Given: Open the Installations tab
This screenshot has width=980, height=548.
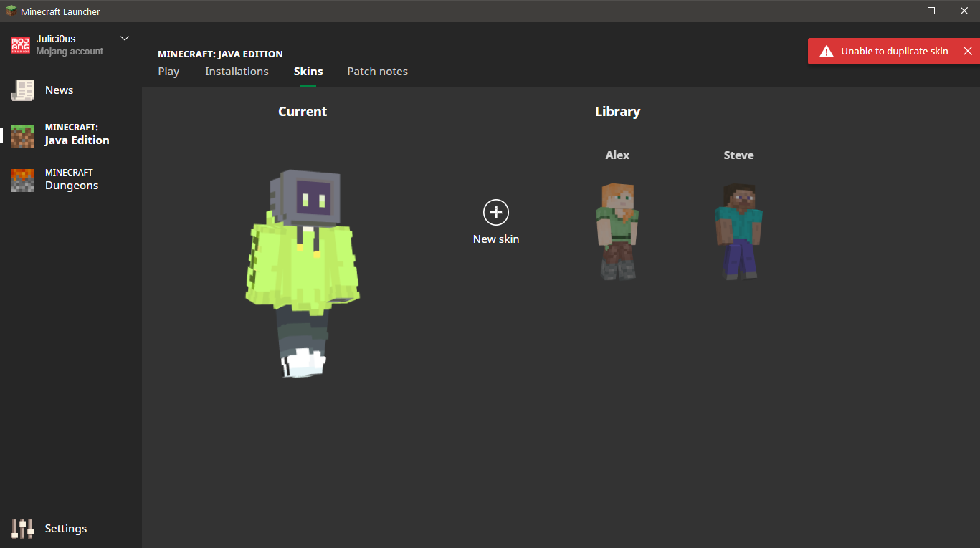Looking at the screenshot, I should 237,72.
